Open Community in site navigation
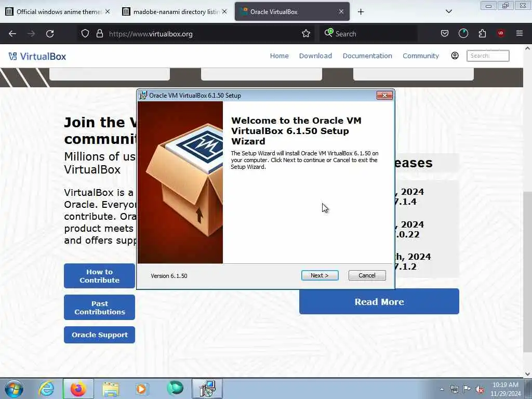 (420, 56)
